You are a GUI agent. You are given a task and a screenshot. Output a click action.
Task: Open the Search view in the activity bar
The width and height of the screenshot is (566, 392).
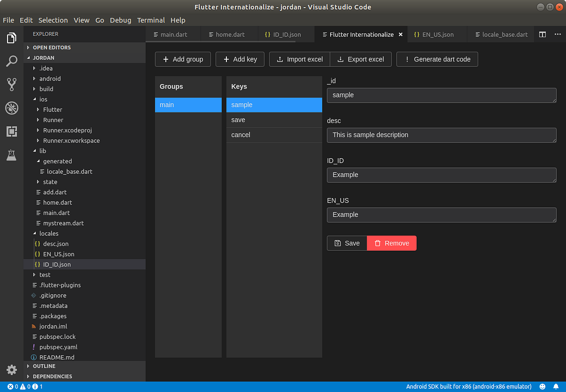tap(12, 61)
